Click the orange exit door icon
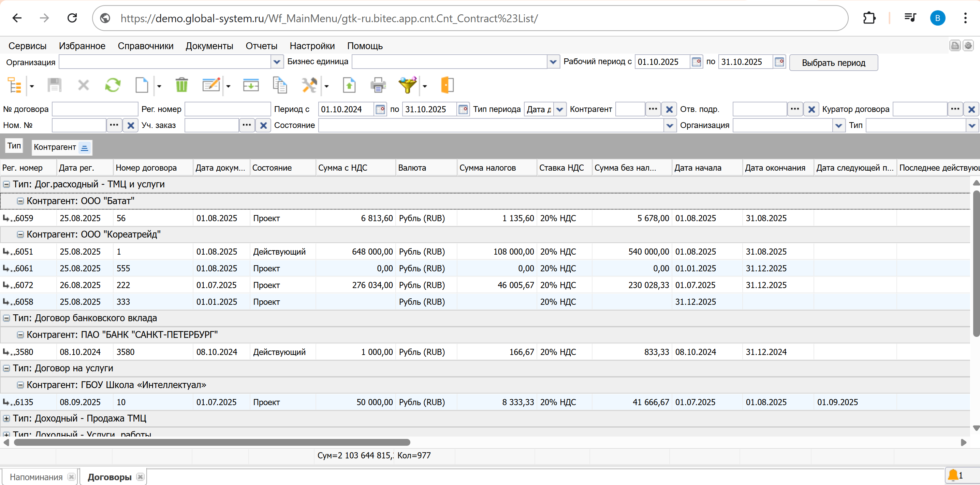Image resolution: width=980 pixels, height=485 pixels. 447,85
